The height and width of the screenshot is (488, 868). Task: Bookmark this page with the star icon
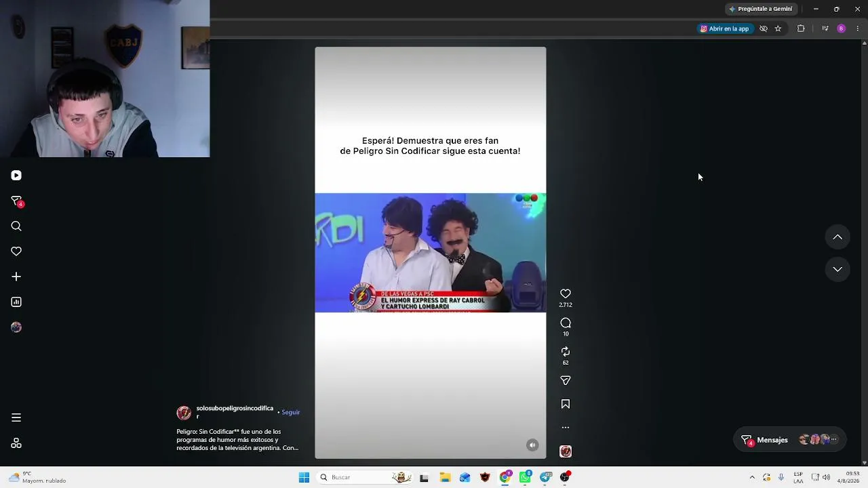click(x=778, y=28)
